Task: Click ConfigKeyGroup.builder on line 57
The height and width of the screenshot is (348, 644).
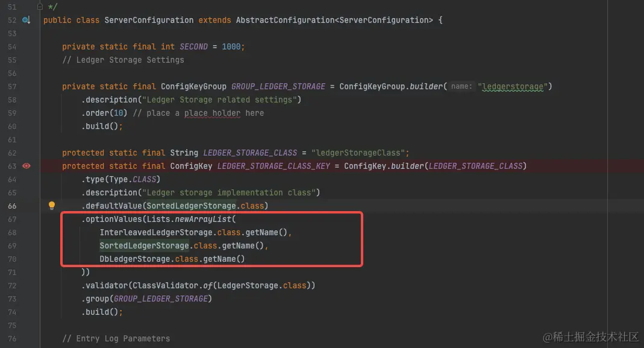Action: coord(390,86)
